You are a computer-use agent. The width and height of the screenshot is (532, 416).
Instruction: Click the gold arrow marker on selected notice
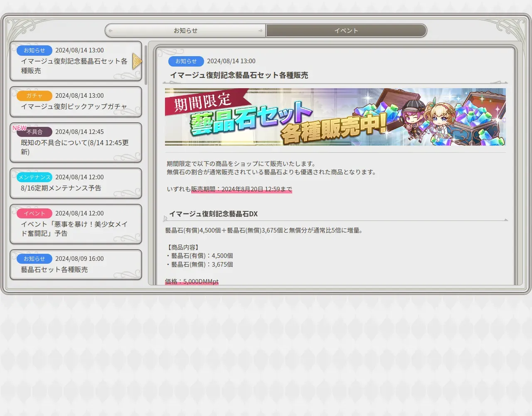tap(137, 61)
